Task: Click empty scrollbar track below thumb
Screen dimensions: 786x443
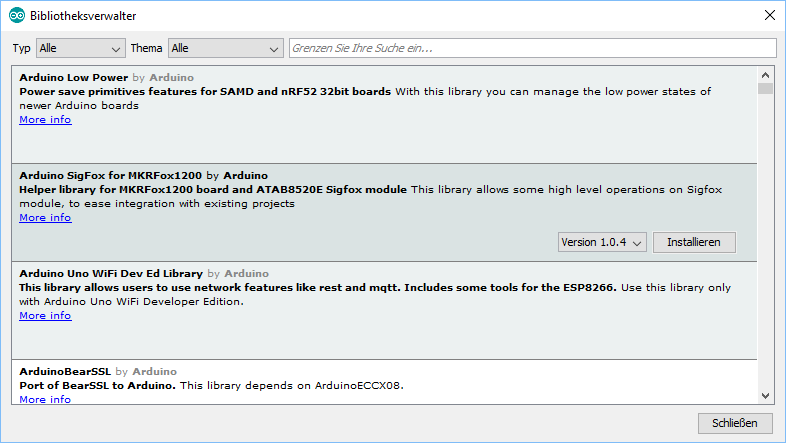Action: [765, 241]
